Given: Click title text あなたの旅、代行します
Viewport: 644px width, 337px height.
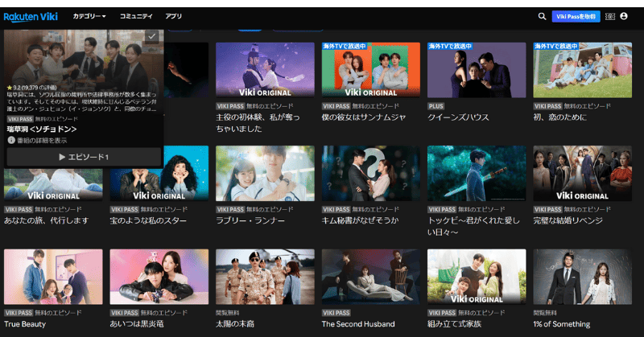Looking at the screenshot, I should [x=47, y=220].
